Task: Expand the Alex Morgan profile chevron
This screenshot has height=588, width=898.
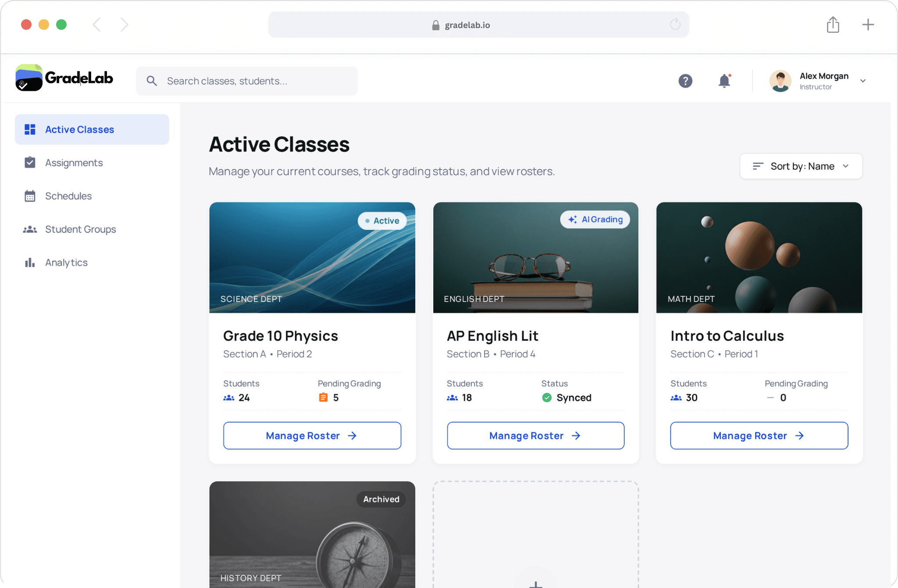Action: click(x=862, y=81)
